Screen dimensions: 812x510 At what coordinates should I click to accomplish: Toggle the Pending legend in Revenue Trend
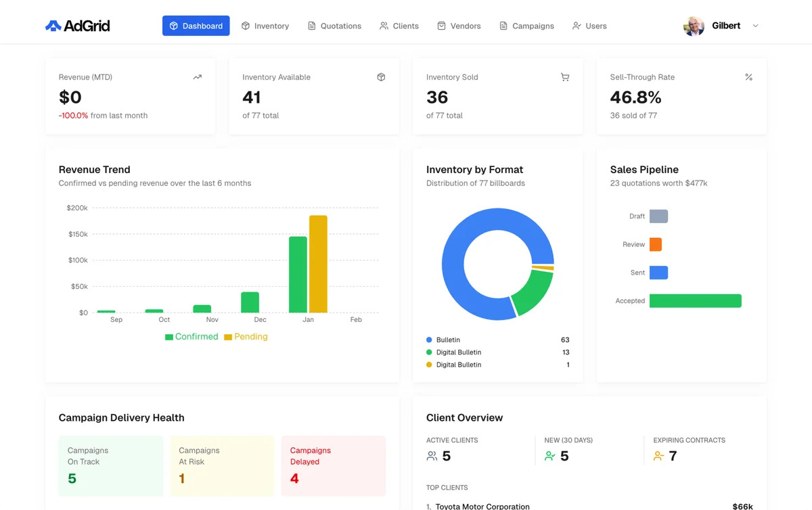coord(246,336)
